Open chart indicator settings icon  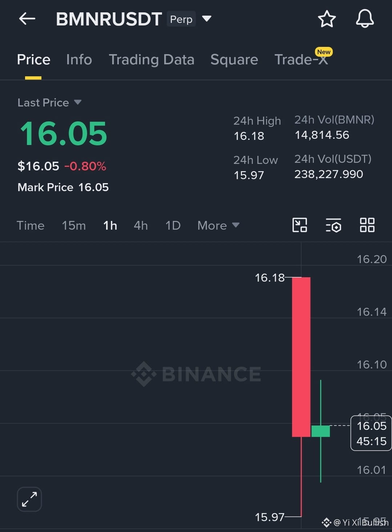point(333,225)
